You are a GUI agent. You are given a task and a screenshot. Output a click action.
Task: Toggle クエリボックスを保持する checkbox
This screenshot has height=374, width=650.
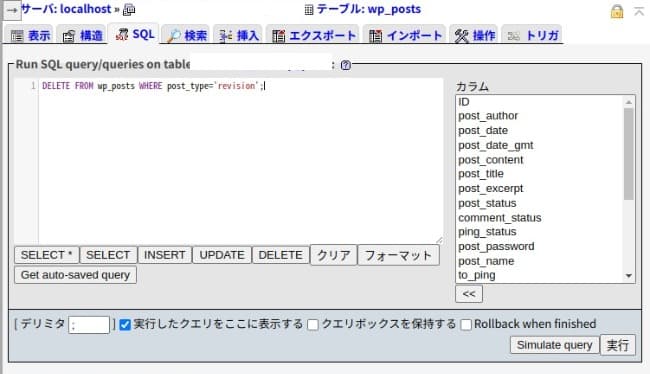point(313,325)
